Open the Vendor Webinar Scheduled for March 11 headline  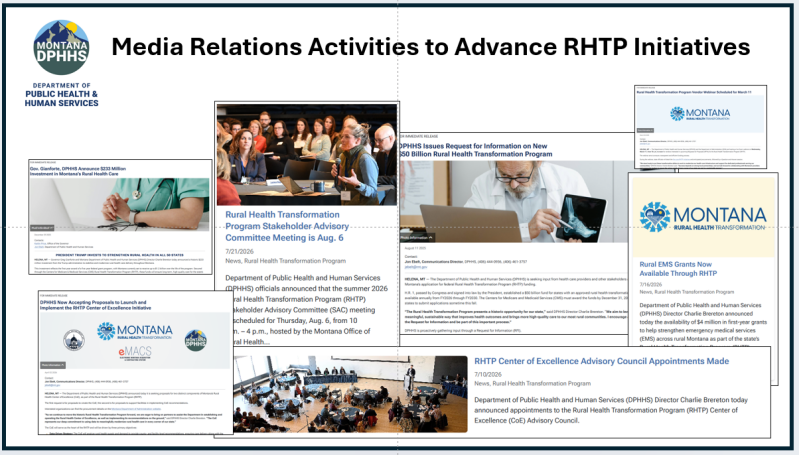[x=694, y=92]
